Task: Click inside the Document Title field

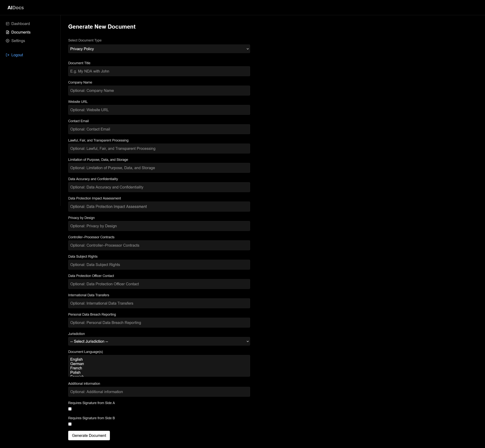Action: [x=159, y=71]
